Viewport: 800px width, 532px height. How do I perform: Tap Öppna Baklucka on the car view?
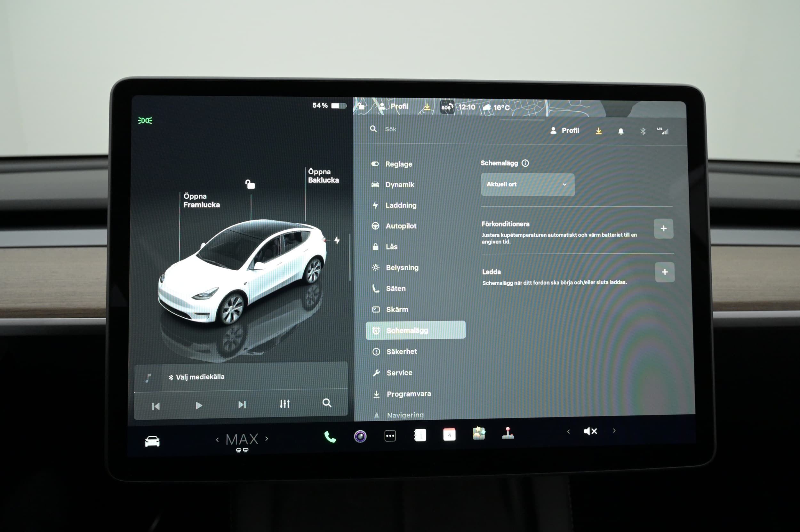pos(323,176)
